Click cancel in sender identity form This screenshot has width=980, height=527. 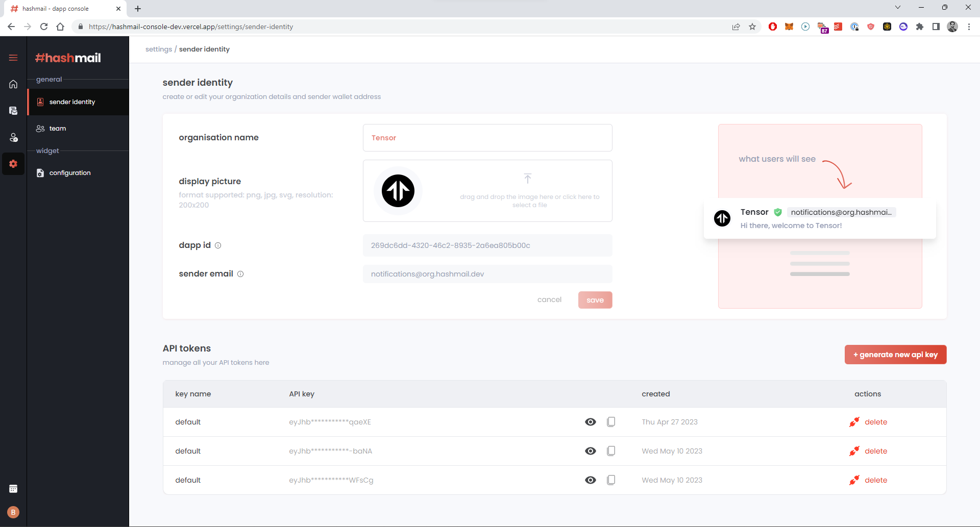(x=549, y=299)
